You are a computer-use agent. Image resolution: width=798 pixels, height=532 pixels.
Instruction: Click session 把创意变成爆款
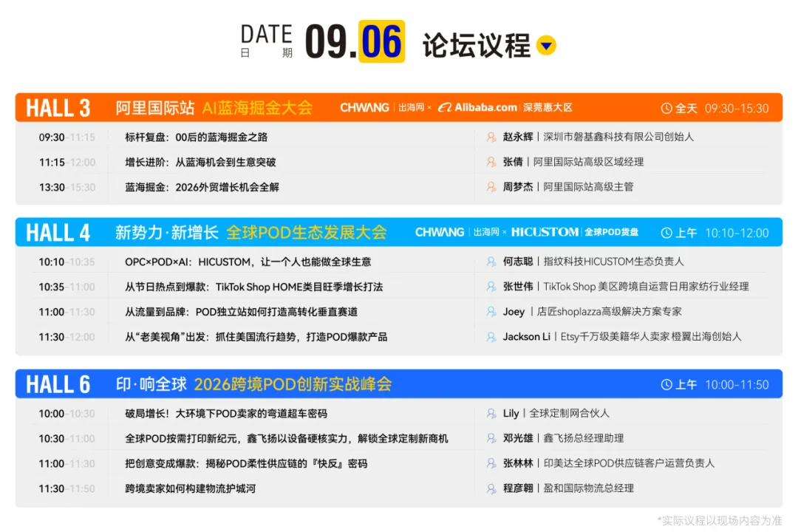tap(246, 463)
